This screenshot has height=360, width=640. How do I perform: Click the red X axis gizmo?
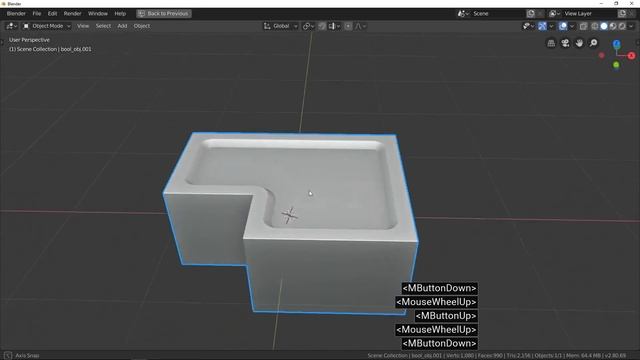[631, 56]
